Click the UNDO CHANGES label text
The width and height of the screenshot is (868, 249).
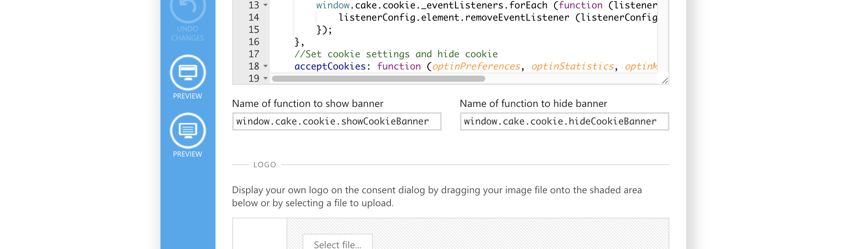click(188, 34)
